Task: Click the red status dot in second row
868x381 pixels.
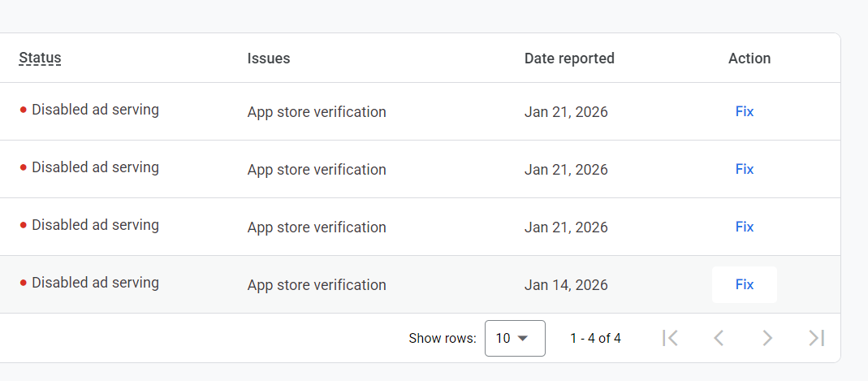Action: (24, 168)
